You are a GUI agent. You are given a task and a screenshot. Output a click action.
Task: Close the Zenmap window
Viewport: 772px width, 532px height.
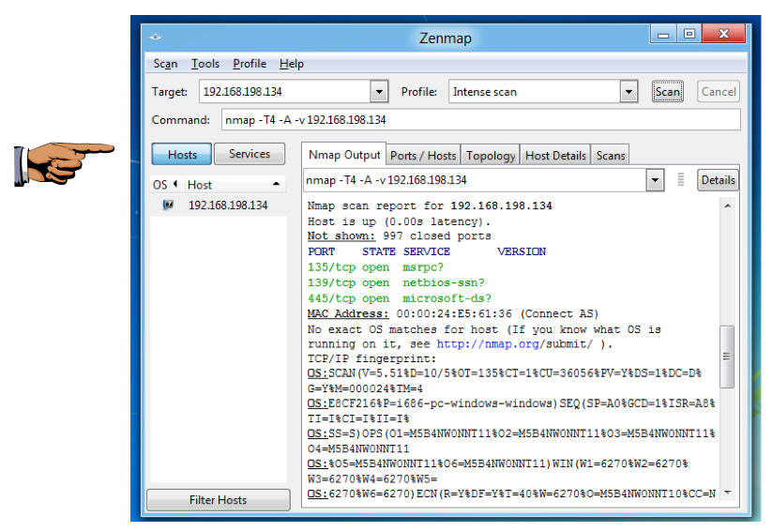(x=724, y=34)
